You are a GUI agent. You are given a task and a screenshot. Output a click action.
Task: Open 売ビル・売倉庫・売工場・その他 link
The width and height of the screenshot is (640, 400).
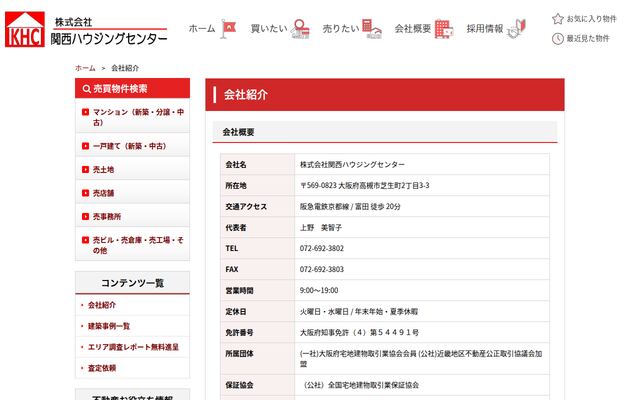point(138,245)
